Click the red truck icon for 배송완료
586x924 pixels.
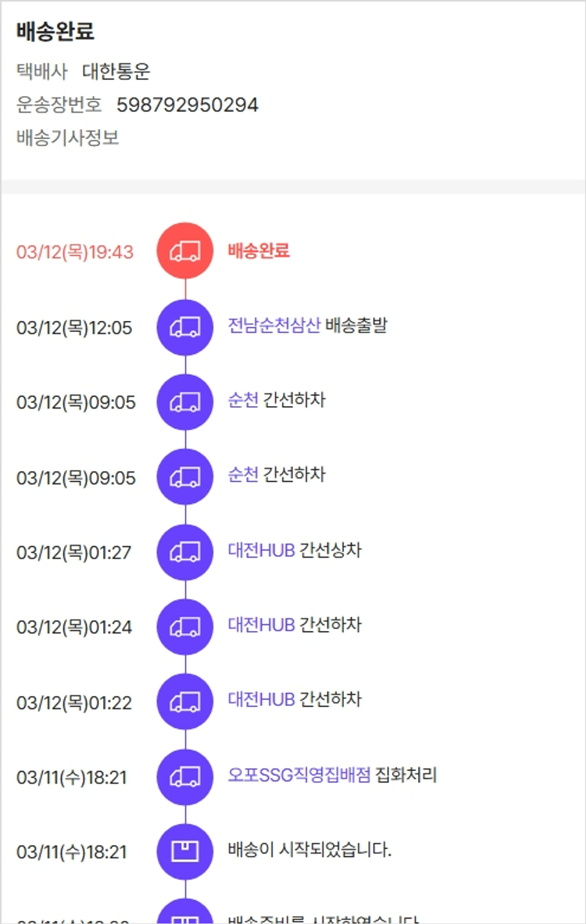pyautogui.click(x=185, y=251)
